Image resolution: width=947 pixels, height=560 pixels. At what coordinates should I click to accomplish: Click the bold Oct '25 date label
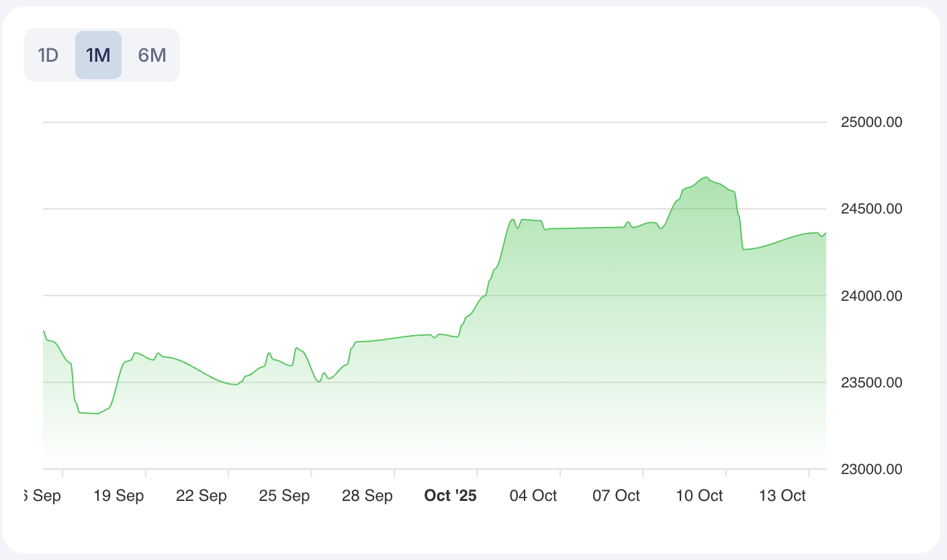(x=450, y=496)
